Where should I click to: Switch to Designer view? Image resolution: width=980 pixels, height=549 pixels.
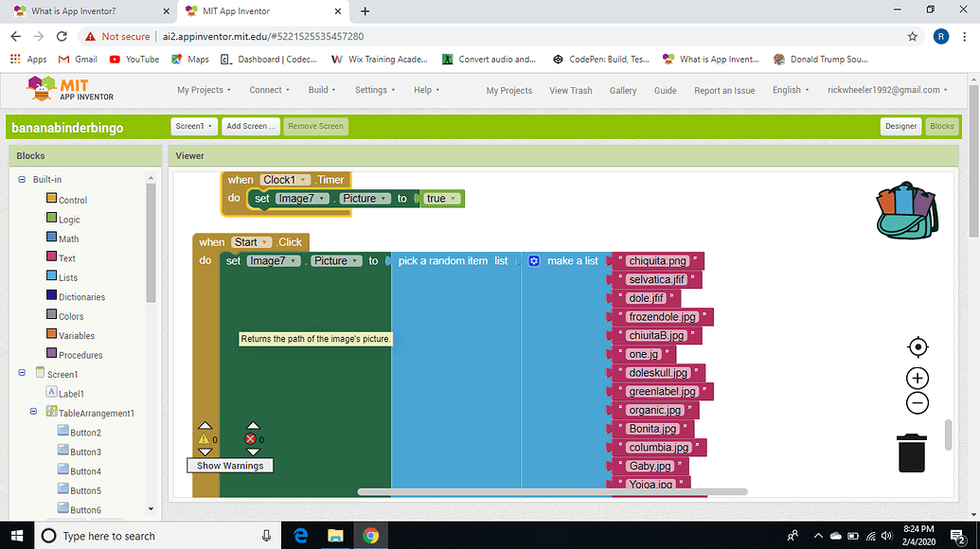click(x=900, y=126)
